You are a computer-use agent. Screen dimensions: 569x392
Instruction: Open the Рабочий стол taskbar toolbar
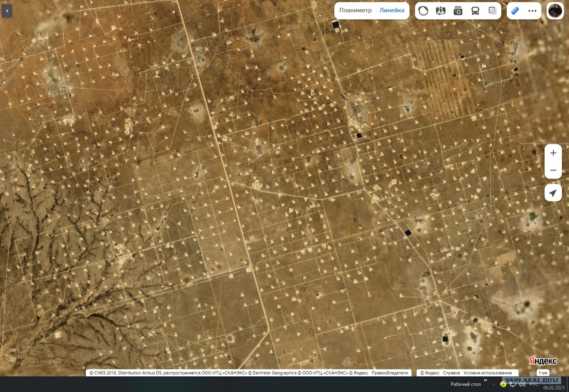click(465, 384)
